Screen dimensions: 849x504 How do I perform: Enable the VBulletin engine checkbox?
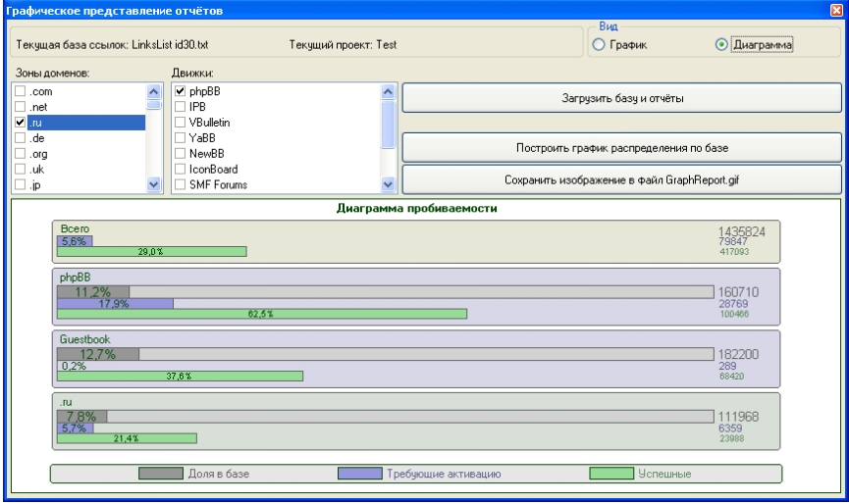click(x=181, y=123)
